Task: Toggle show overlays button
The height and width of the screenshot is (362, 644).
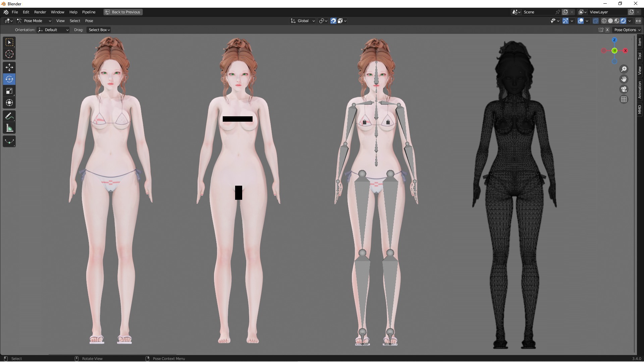Action: pyautogui.click(x=580, y=21)
